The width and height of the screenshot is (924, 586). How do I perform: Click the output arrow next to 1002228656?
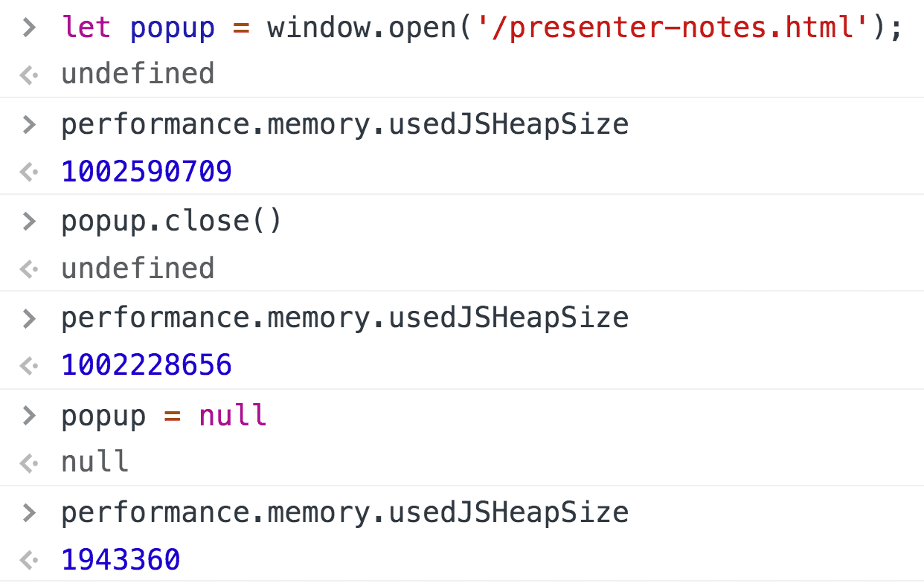point(29,366)
